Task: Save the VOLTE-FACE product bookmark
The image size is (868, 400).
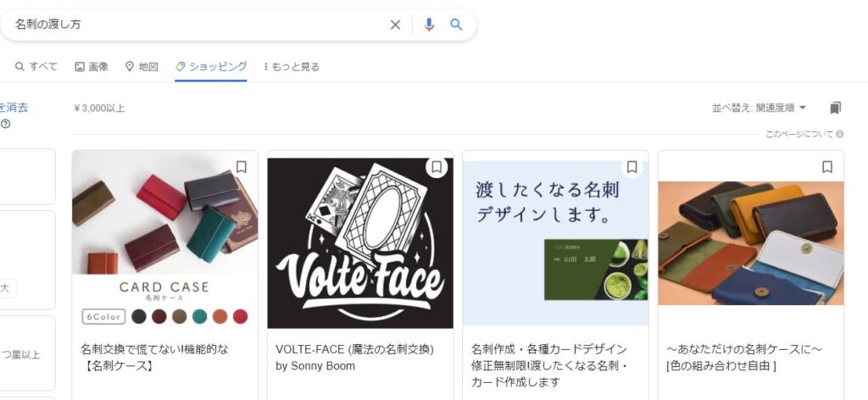Action: coord(437,167)
